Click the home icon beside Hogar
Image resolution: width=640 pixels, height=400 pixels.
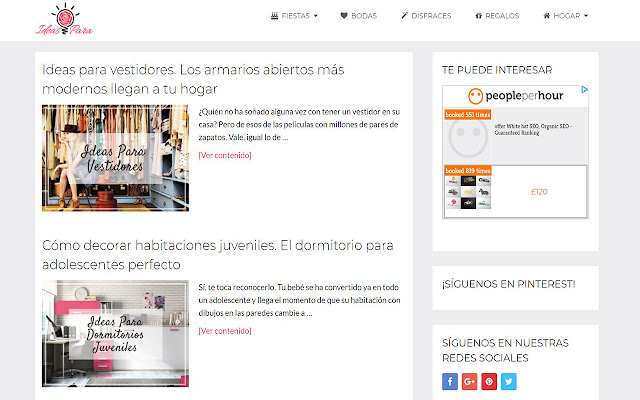[x=547, y=16]
